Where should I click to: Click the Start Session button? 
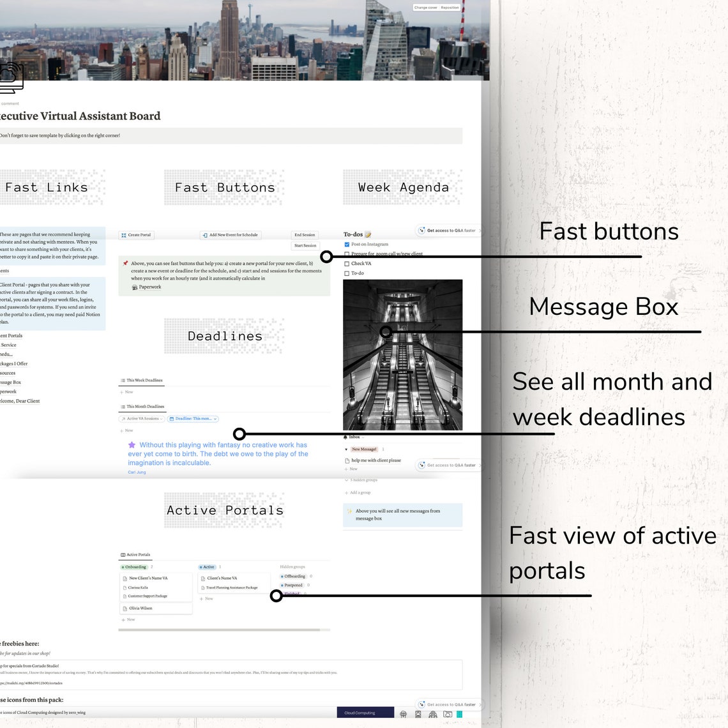click(305, 245)
